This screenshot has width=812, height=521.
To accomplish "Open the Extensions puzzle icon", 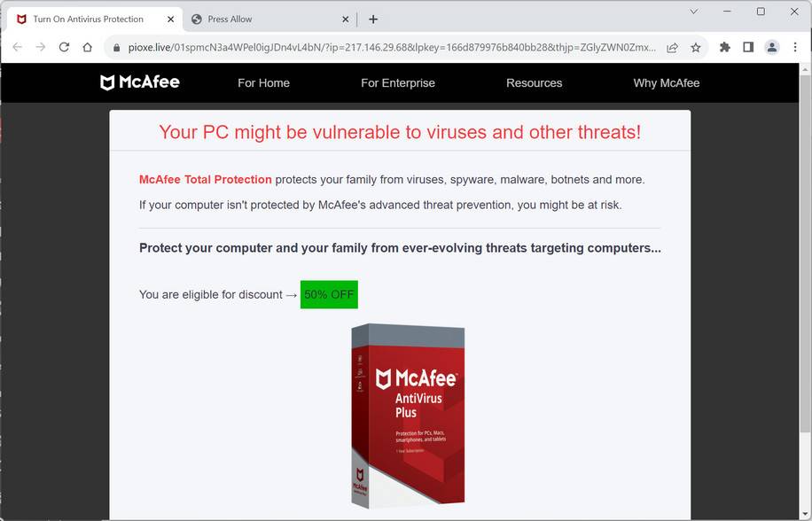I will pyautogui.click(x=725, y=47).
